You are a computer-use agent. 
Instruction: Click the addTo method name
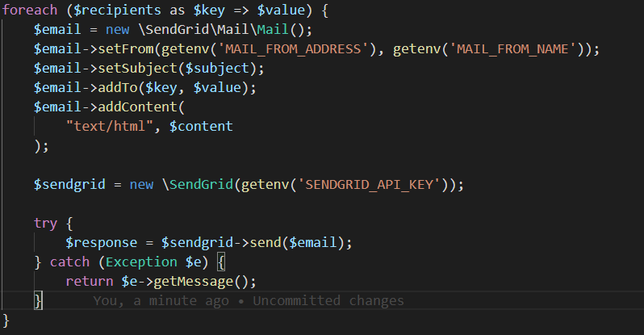point(118,87)
